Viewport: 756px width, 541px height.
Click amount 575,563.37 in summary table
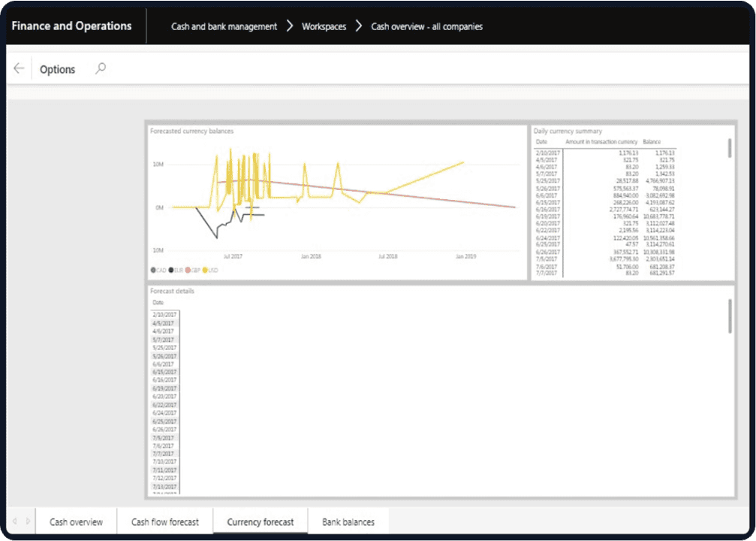point(625,189)
